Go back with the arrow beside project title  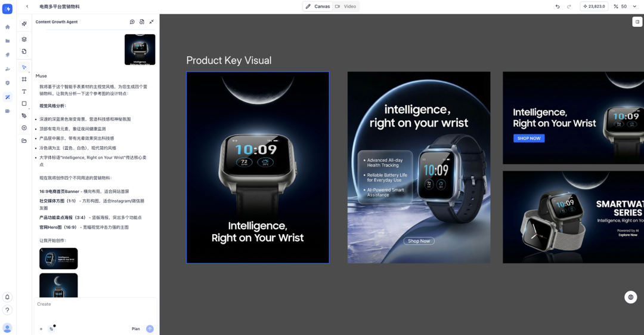tap(27, 6)
